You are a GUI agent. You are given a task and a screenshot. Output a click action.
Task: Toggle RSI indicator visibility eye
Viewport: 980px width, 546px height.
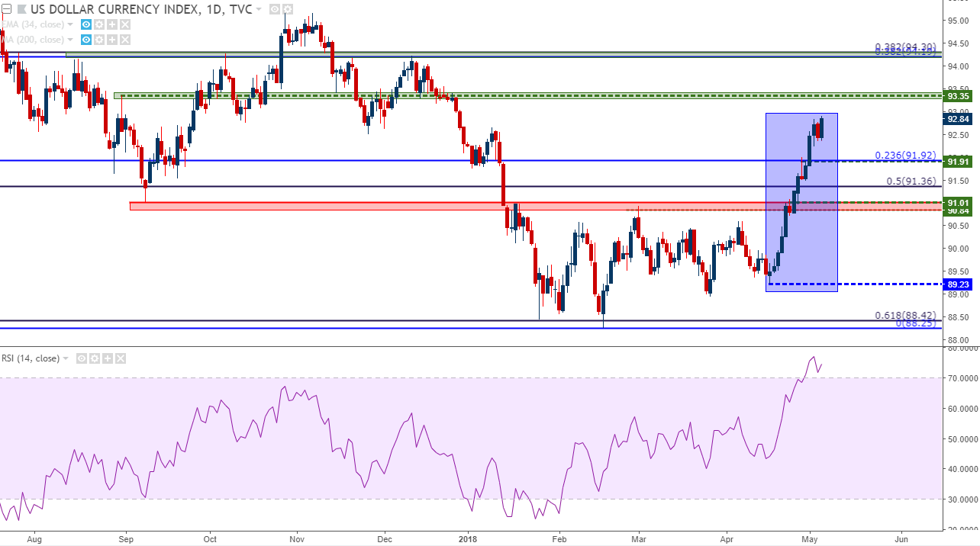click(x=82, y=358)
